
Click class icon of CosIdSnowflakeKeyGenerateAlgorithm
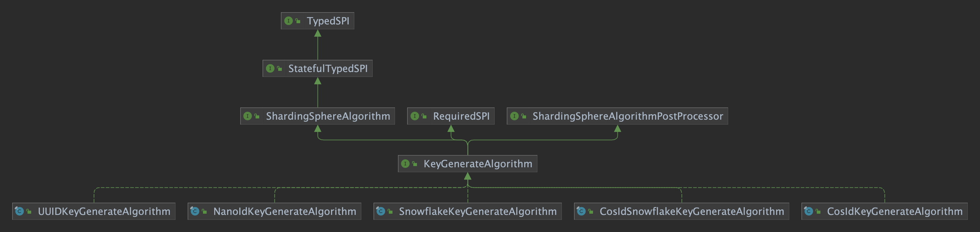581,211
